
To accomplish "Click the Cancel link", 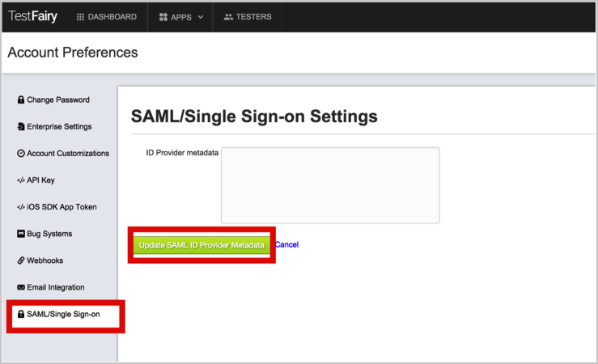I will pyautogui.click(x=286, y=244).
